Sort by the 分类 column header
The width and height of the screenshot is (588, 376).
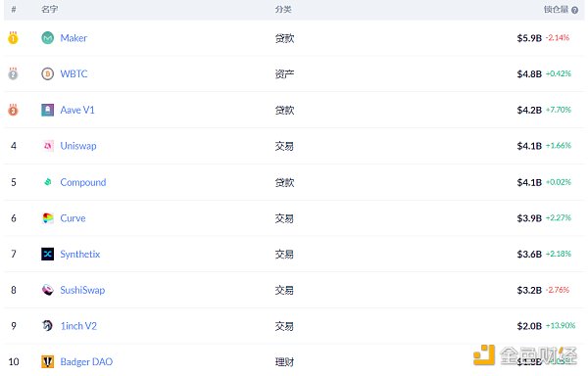[283, 10]
